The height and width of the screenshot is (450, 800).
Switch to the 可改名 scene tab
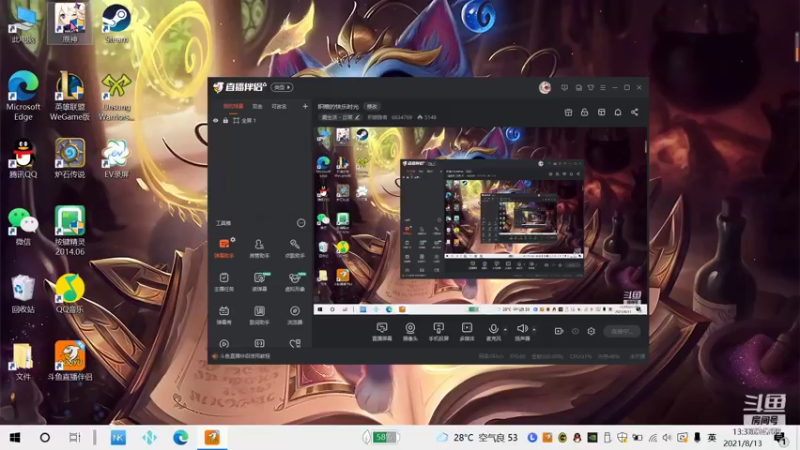click(279, 107)
